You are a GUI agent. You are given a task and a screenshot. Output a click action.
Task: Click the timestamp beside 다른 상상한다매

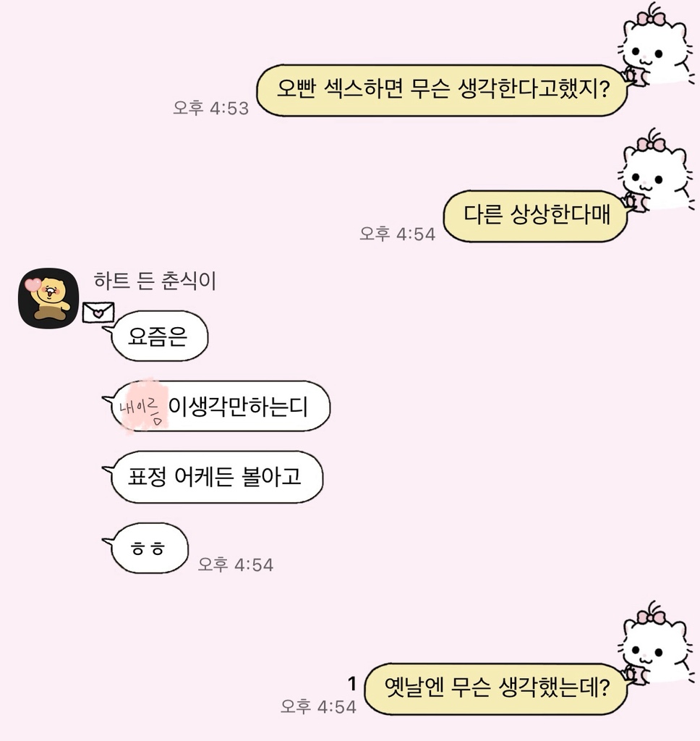397,234
